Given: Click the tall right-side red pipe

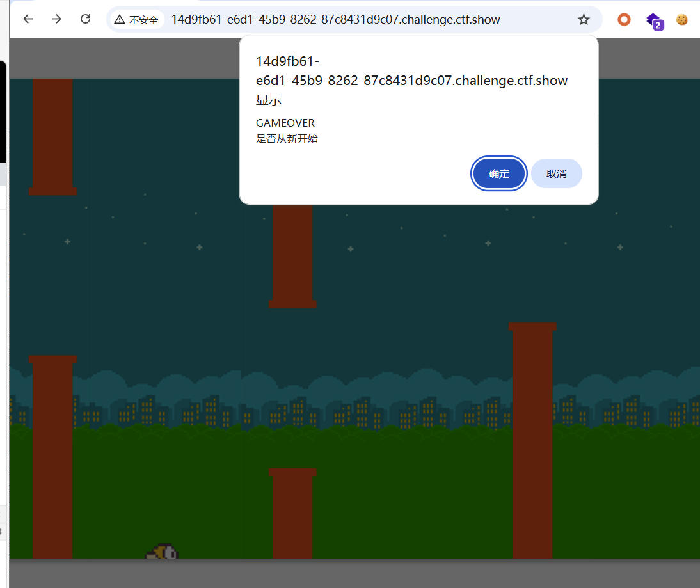Looking at the screenshot, I should click(532, 441).
